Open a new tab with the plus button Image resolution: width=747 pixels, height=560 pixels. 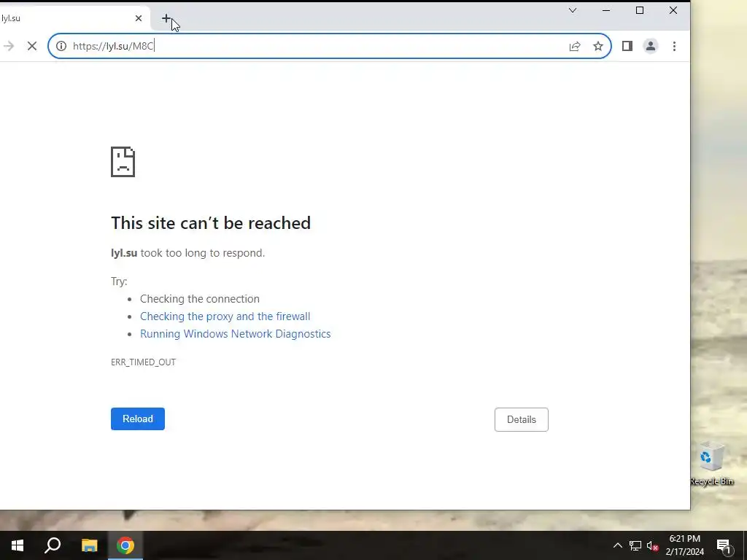[x=166, y=18]
